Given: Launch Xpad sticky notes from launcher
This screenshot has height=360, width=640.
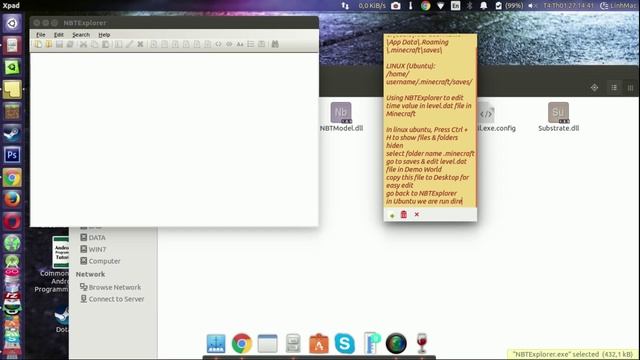Looking at the screenshot, I should [x=12, y=89].
